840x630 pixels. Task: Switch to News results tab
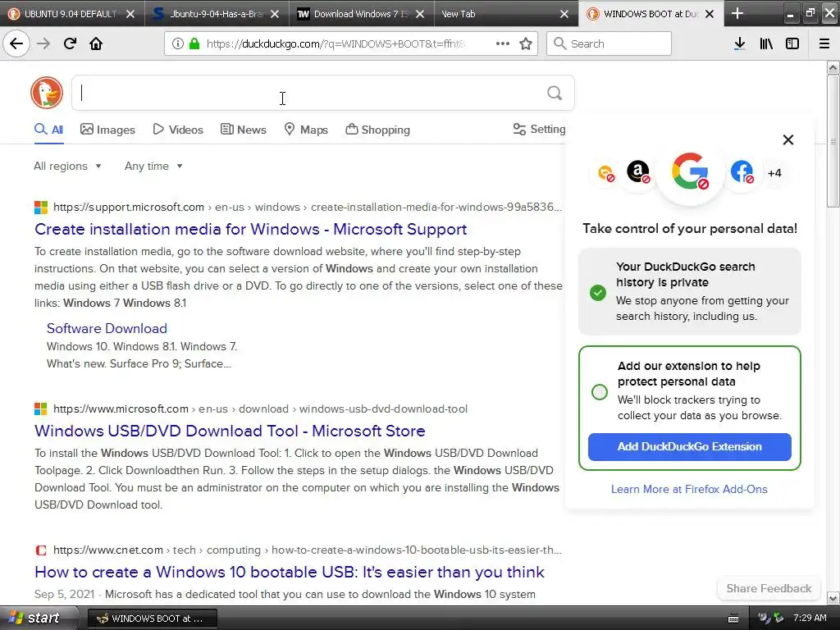coord(244,130)
